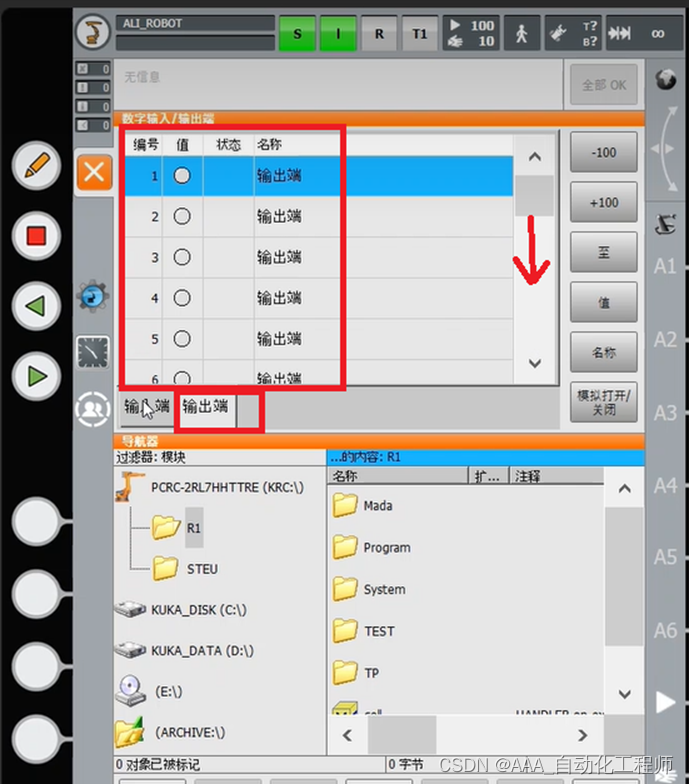
Task: Click the gear work guide icon
Action: point(92,296)
